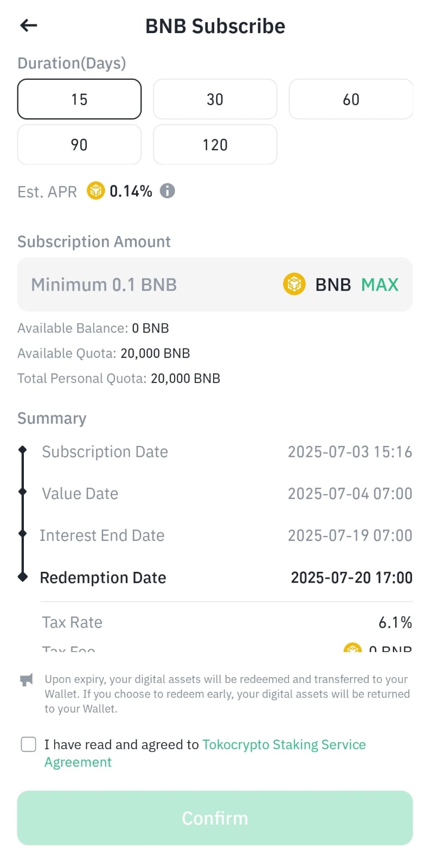Select the 15 days duration option
The height and width of the screenshot is (868, 430).
click(80, 99)
